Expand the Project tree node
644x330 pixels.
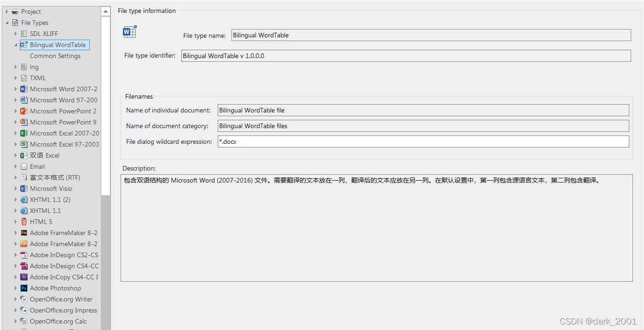pos(7,12)
